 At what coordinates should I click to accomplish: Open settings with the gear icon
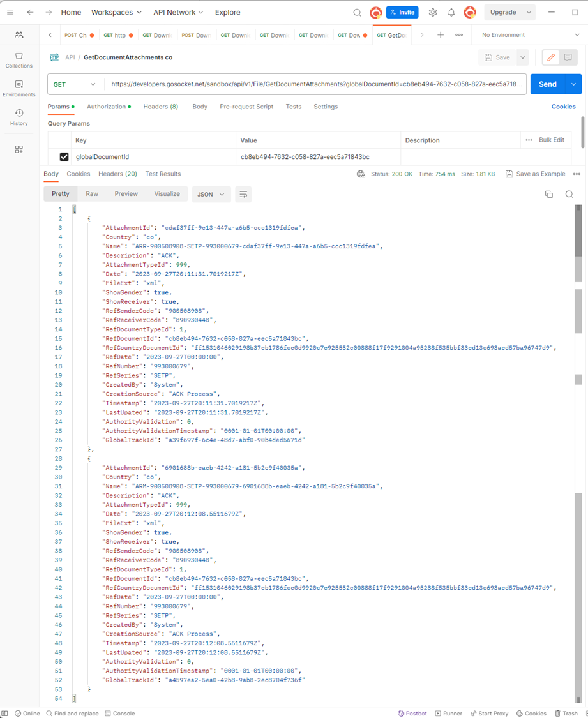[x=433, y=12]
